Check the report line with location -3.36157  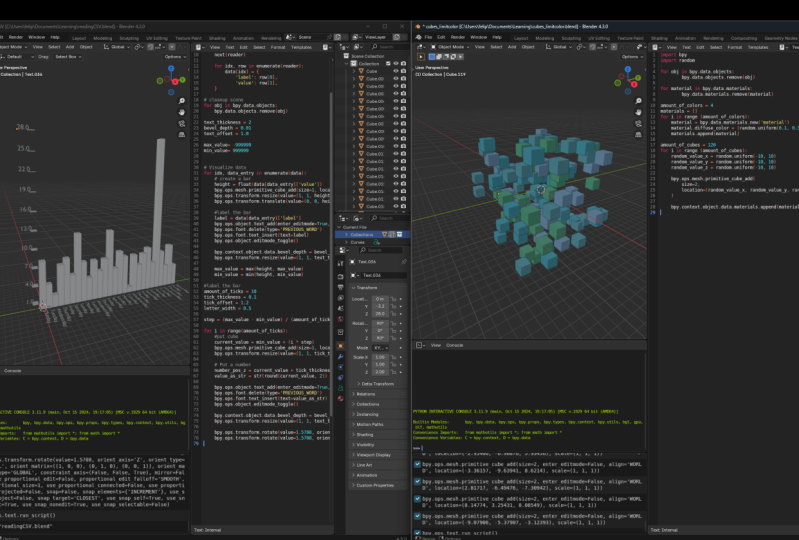click(417, 465)
